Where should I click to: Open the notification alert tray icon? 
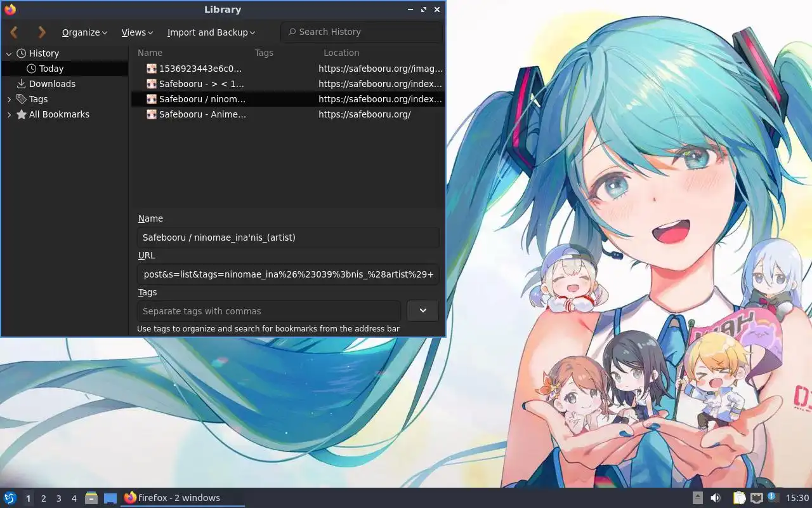tap(772, 497)
